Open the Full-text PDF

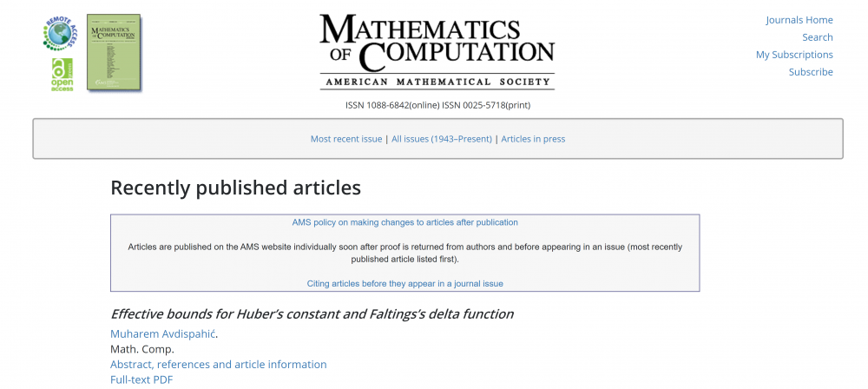pos(142,379)
